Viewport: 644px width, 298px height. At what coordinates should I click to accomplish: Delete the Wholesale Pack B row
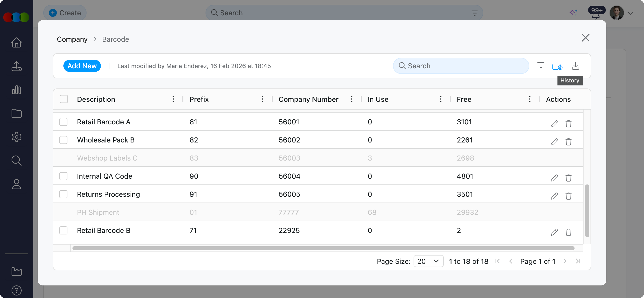pos(568,142)
